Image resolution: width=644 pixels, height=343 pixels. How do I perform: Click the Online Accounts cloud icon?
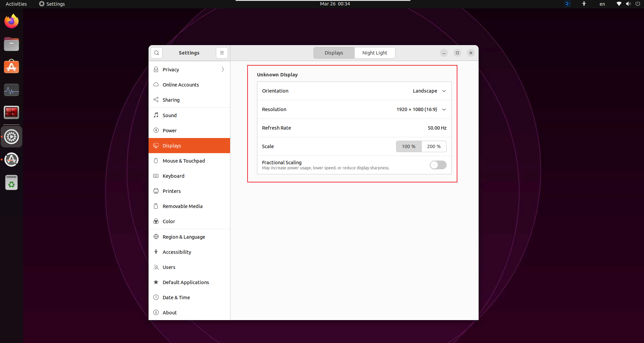pos(156,84)
